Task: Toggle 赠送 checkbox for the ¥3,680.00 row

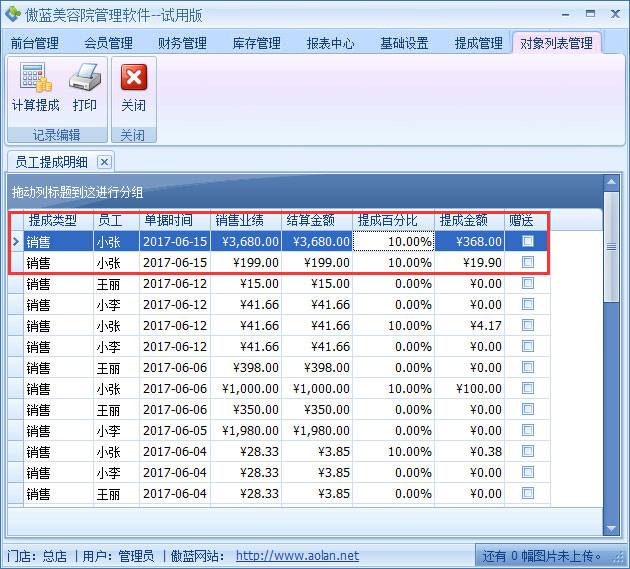Action: point(528,241)
